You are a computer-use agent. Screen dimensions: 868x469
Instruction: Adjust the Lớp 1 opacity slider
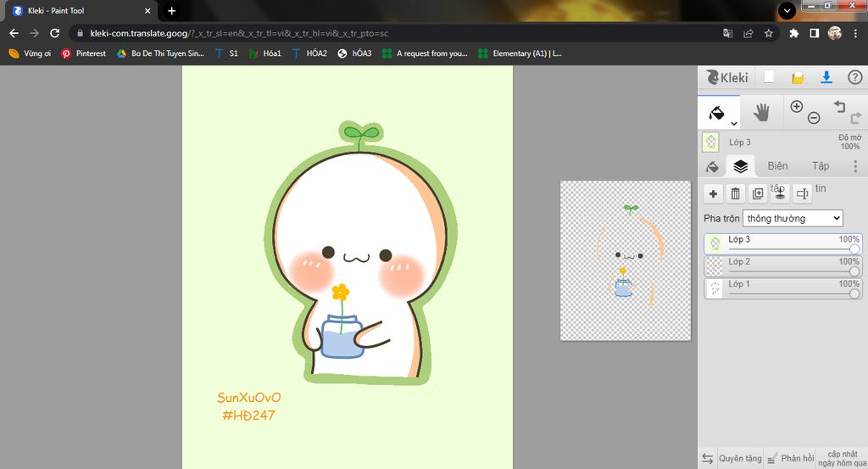tap(854, 293)
